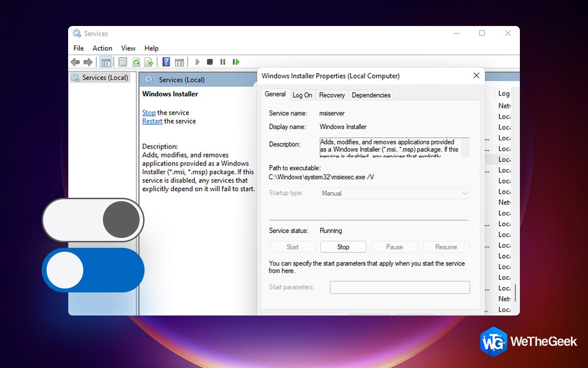Switch to the Log On tab

click(302, 95)
